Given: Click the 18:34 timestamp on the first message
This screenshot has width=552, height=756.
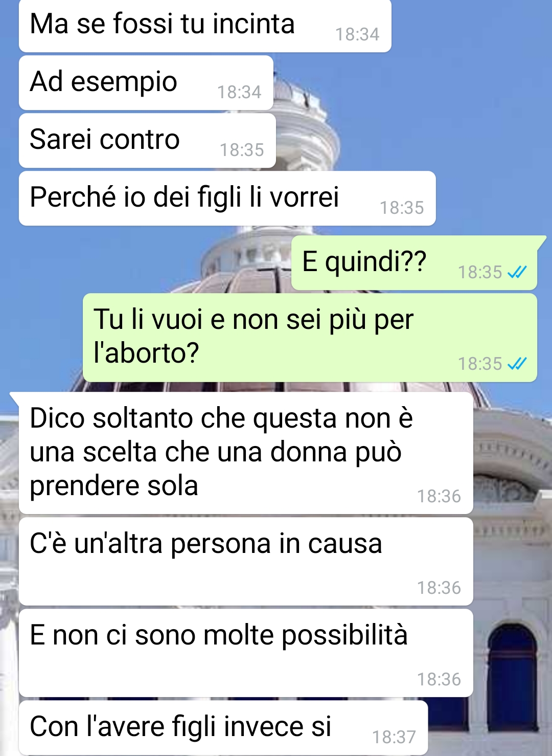Looking at the screenshot, I should tap(357, 34).
